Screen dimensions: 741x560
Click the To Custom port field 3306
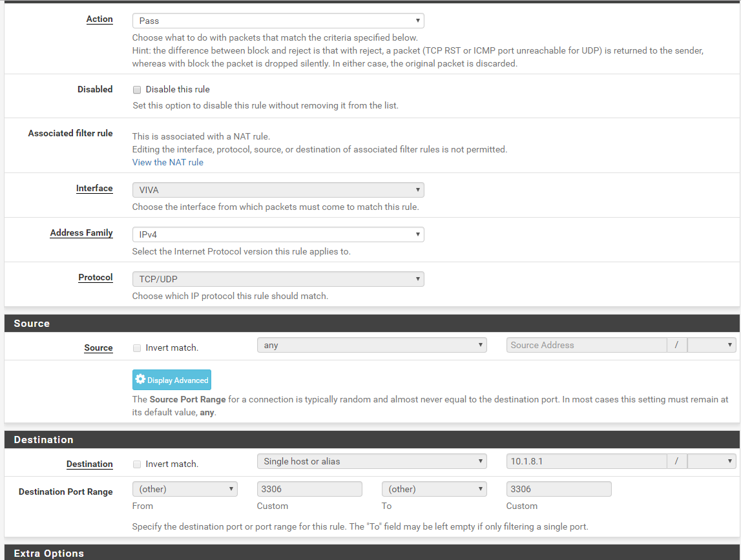point(559,490)
